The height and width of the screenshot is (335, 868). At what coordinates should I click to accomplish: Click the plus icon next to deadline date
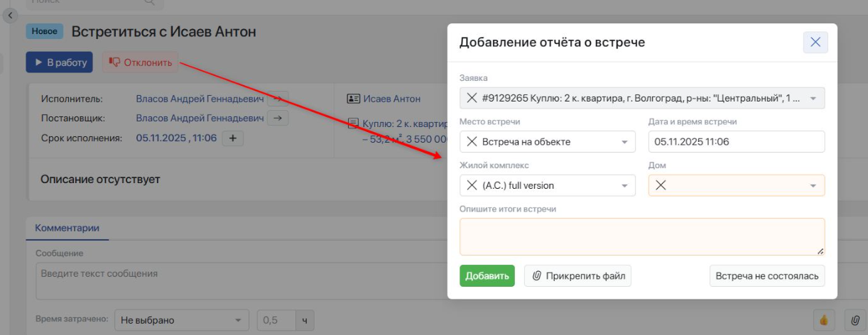click(x=232, y=138)
